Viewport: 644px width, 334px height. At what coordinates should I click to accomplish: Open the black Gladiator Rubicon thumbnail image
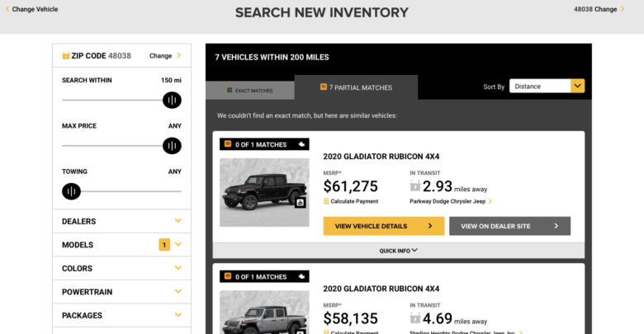coord(264,192)
